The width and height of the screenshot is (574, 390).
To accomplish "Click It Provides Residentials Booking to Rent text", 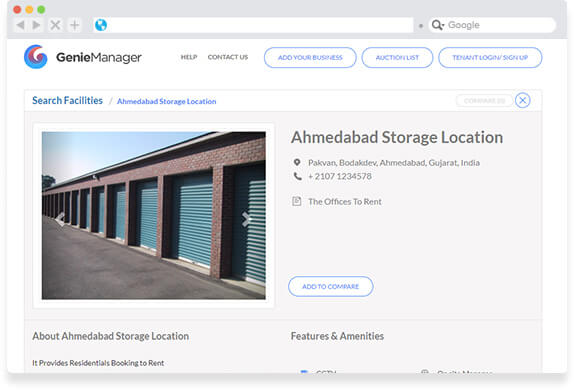I will [x=98, y=363].
